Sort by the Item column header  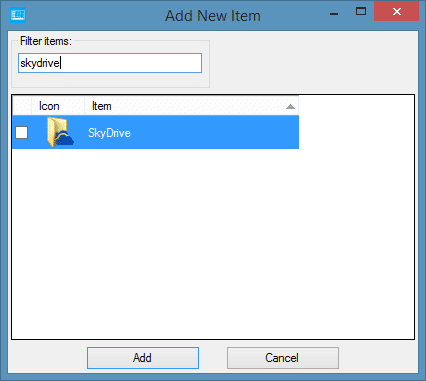point(192,106)
